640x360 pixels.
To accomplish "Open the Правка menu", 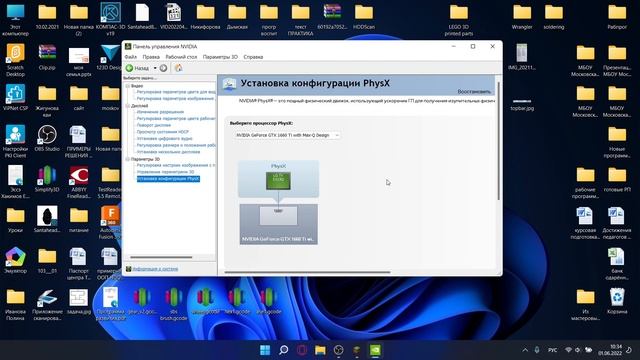I will pos(151,57).
